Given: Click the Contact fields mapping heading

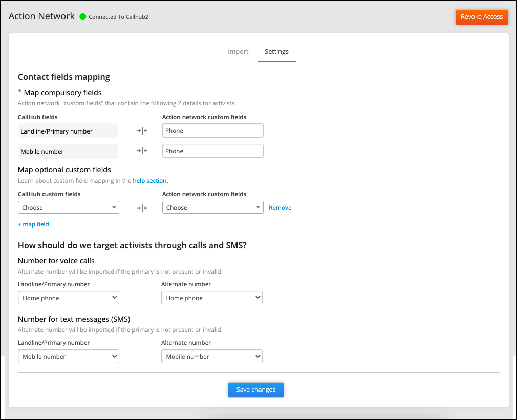Looking at the screenshot, I should (x=63, y=77).
